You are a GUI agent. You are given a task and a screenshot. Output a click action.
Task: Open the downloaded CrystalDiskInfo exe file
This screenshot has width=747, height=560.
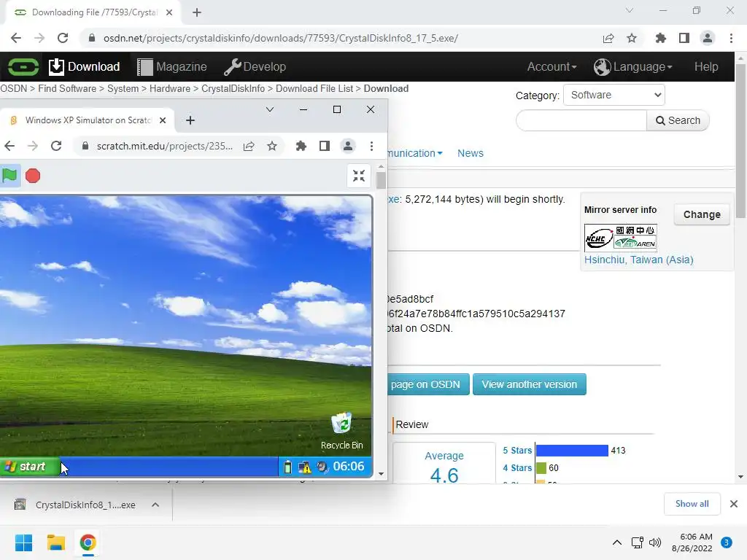click(75, 505)
